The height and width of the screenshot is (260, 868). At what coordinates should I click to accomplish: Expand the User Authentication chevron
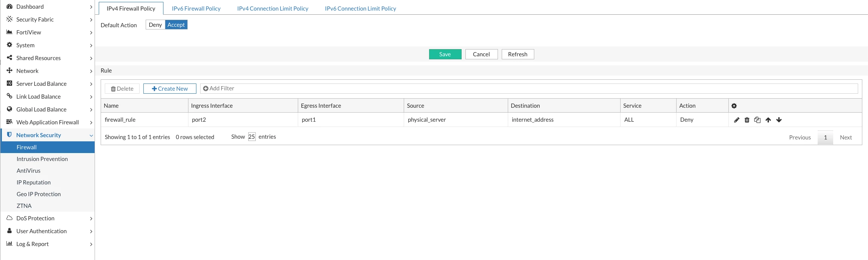pos(91,231)
